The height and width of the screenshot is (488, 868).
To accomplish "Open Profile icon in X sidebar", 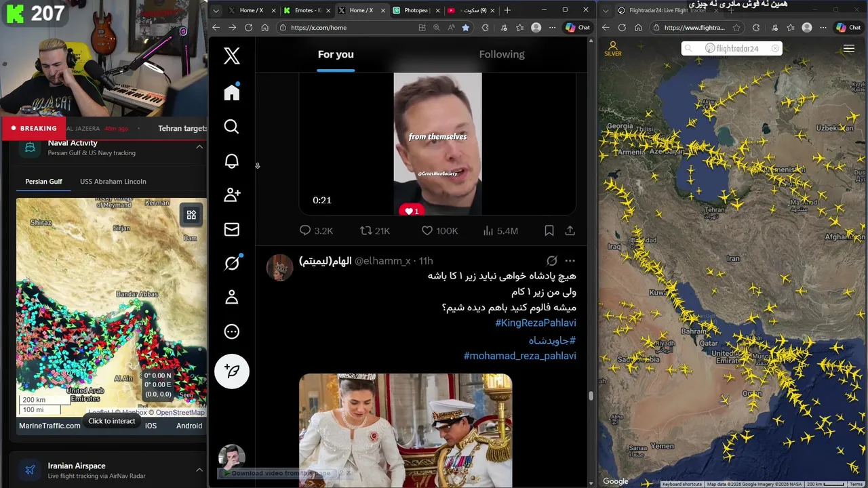I will tap(231, 297).
